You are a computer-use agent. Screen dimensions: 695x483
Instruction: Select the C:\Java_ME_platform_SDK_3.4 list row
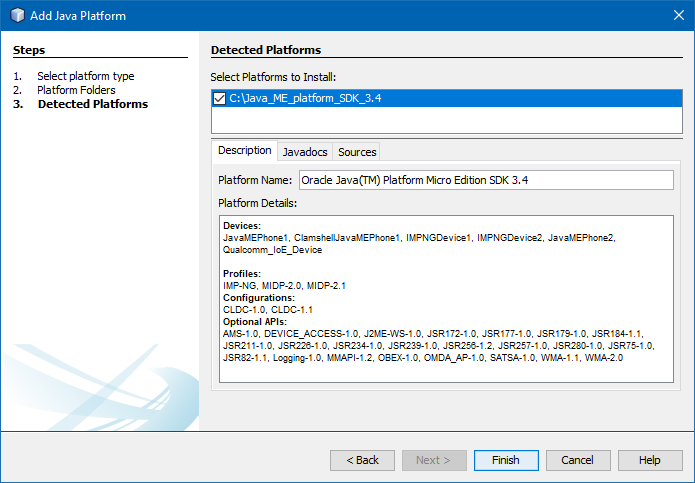(447, 98)
